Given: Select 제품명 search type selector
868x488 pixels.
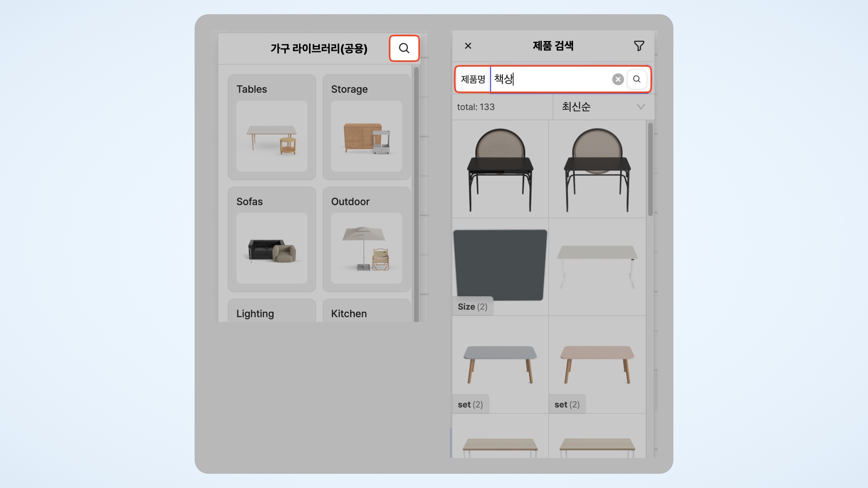Looking at the screenshot, I should coord(473,79).
